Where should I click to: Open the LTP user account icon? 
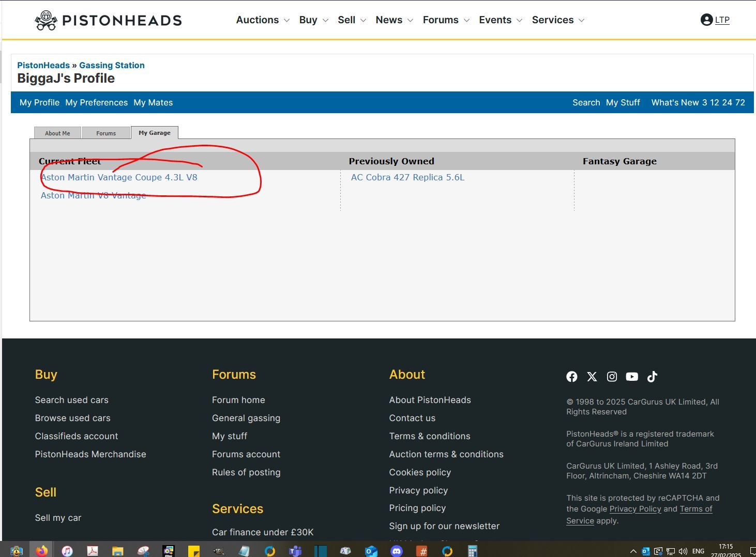706,20
